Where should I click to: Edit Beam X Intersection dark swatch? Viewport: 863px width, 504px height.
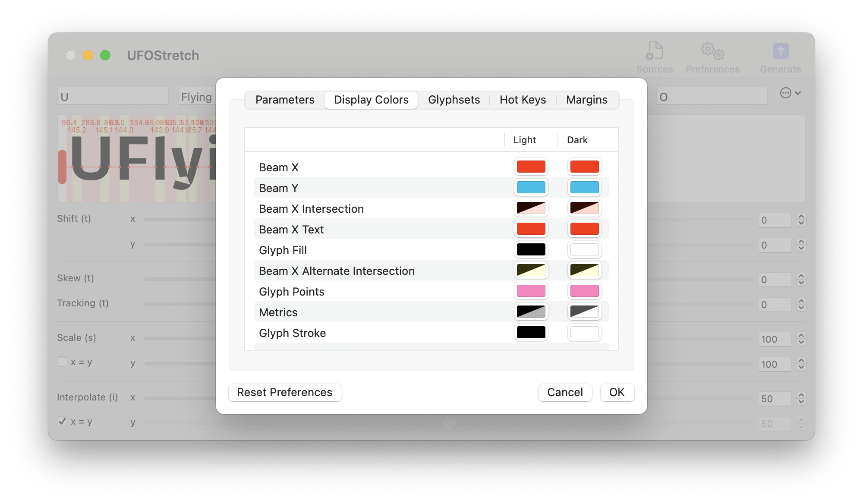pos(585,208)
